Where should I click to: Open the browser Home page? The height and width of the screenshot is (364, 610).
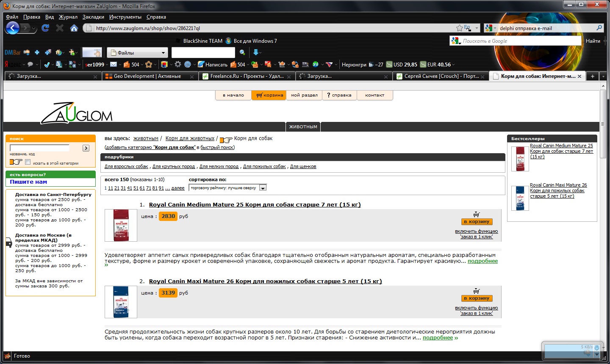click(x=74, y=28)
